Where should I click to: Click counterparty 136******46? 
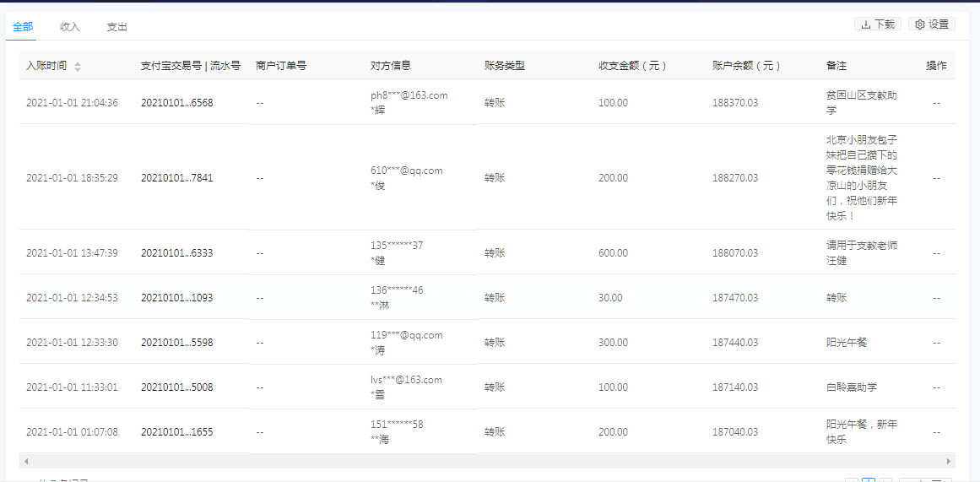pos(397,290)
